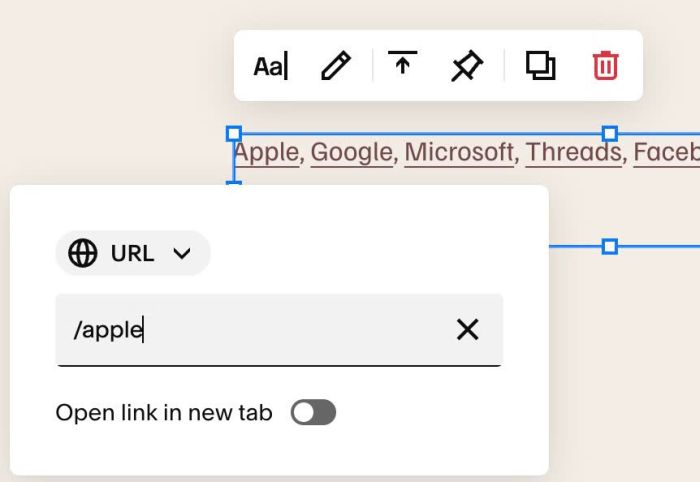Image resolution: width=700 pixels, height=482 pixels.
Task: Click the Microsoft link text
Action: pyautogui.click(x=459, y=152)
